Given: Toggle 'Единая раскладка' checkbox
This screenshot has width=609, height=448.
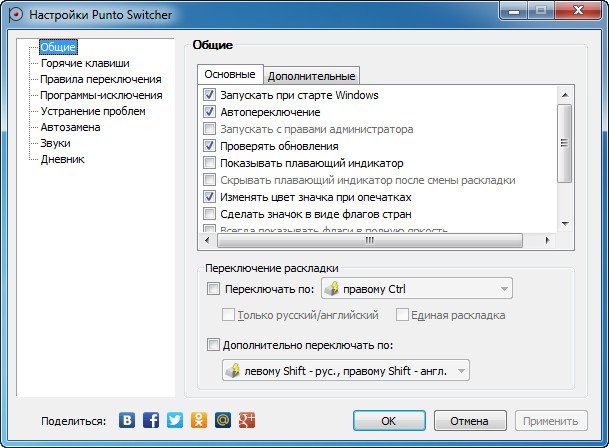Looking at the screenshot, I should (x=402, y=314).
